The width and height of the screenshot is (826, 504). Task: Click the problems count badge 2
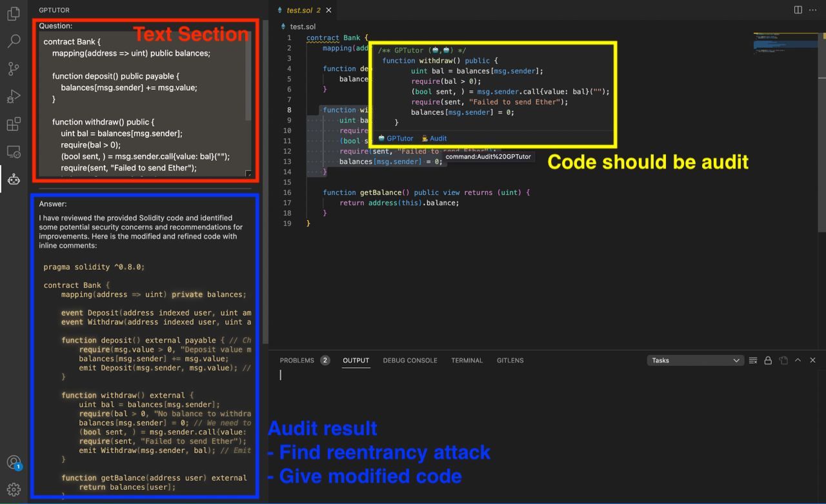pyautogui.click(x=325, y=360)
